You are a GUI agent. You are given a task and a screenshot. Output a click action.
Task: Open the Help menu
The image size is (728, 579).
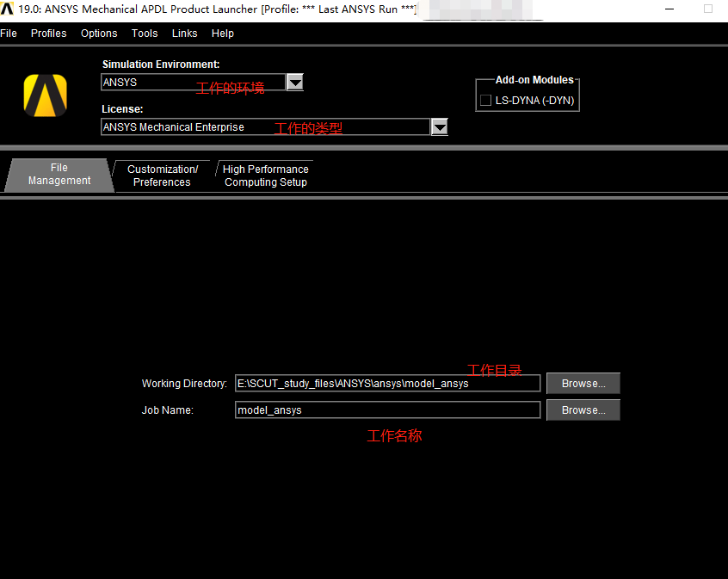222,34
